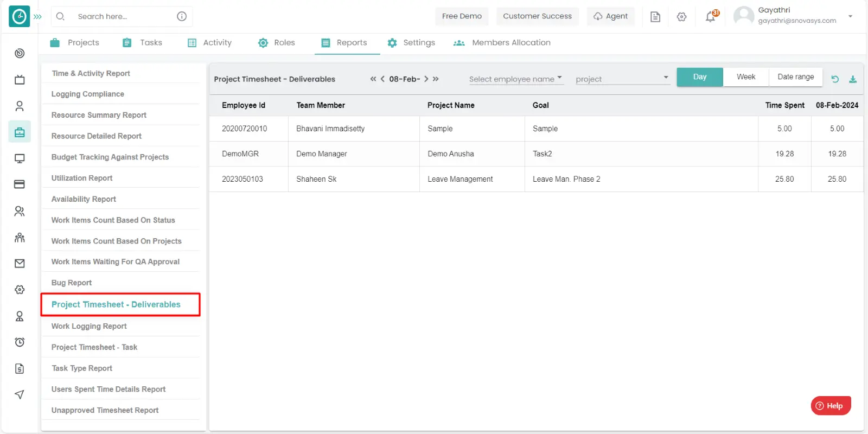Click the clock logo icon at top left
The image size is (868, 434).
tap(20, 17)
